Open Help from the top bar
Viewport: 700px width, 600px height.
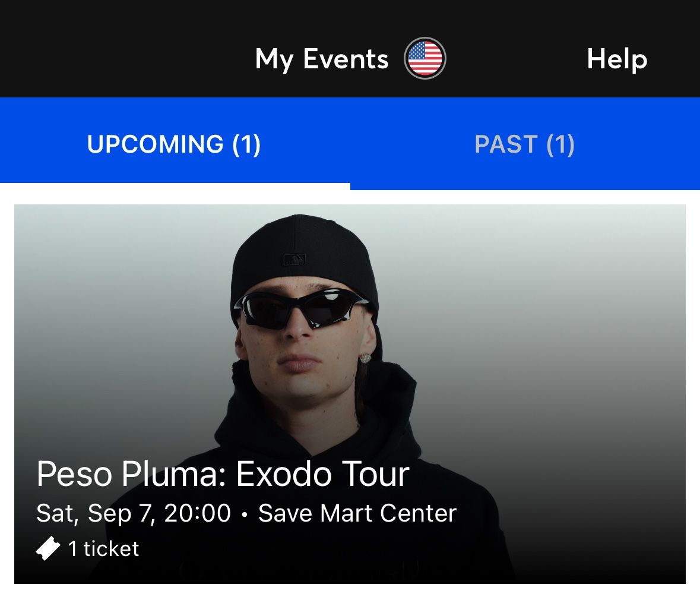[x=617, y=59]
